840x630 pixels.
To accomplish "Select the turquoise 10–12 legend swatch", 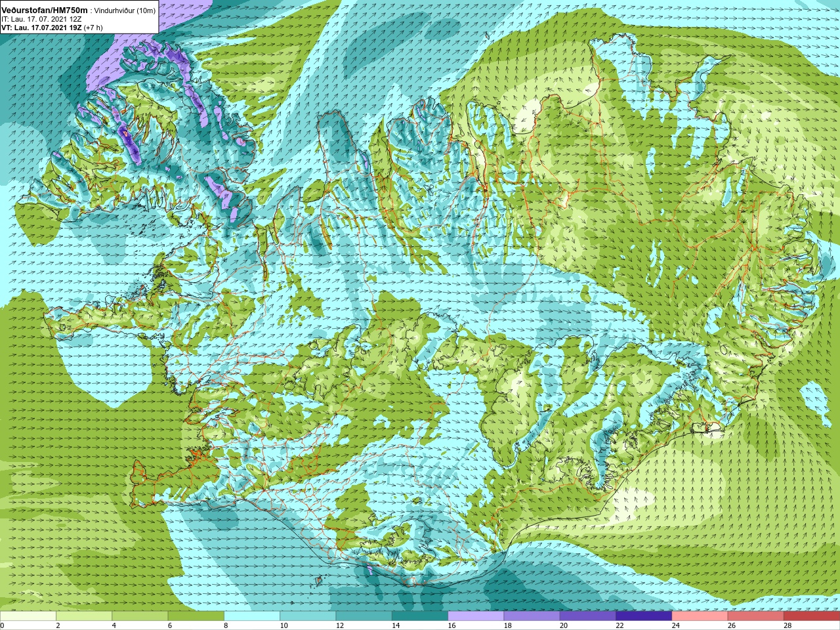I will pyautogui.click(x=308, y=616).
